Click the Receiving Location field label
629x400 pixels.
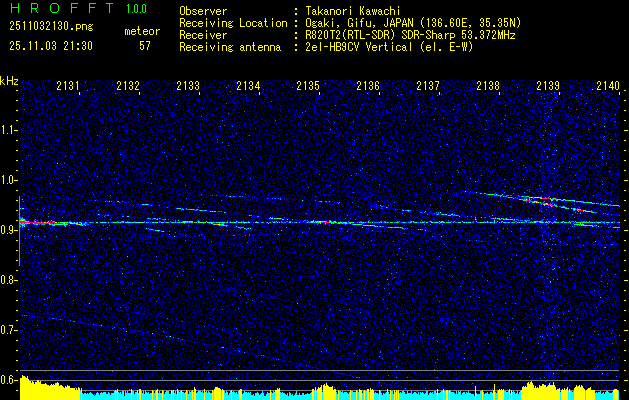pyautogui.click(x=233, y=23)
